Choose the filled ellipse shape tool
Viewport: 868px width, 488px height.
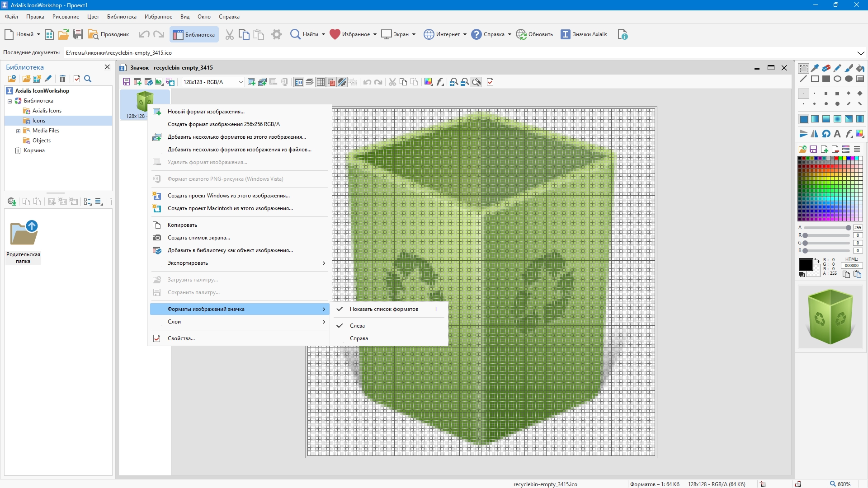coord(849,79)
